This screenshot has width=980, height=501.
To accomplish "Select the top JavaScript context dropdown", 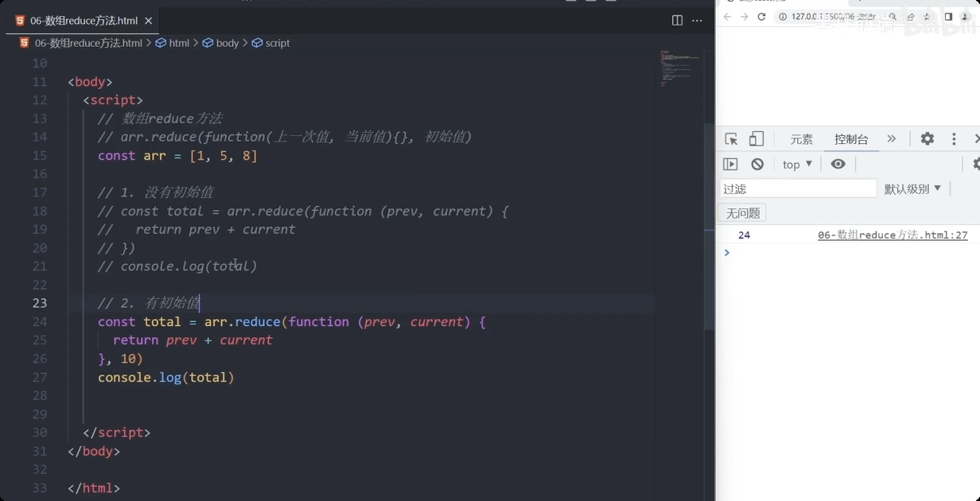I will tap(797, 165).
